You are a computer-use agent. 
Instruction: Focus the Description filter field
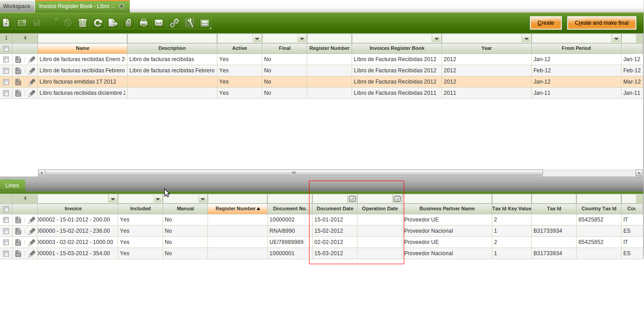point(172,39)
